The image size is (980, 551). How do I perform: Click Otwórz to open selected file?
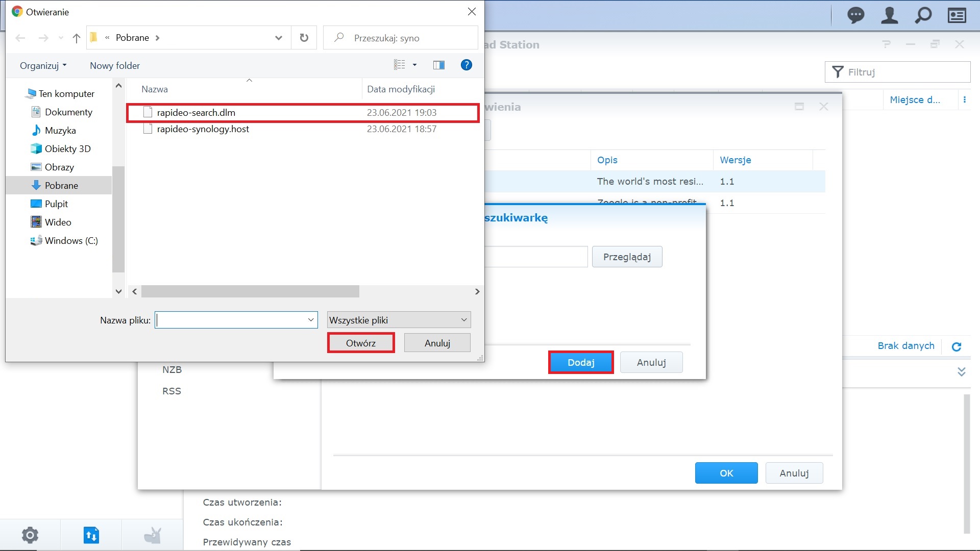coord(361,343)
